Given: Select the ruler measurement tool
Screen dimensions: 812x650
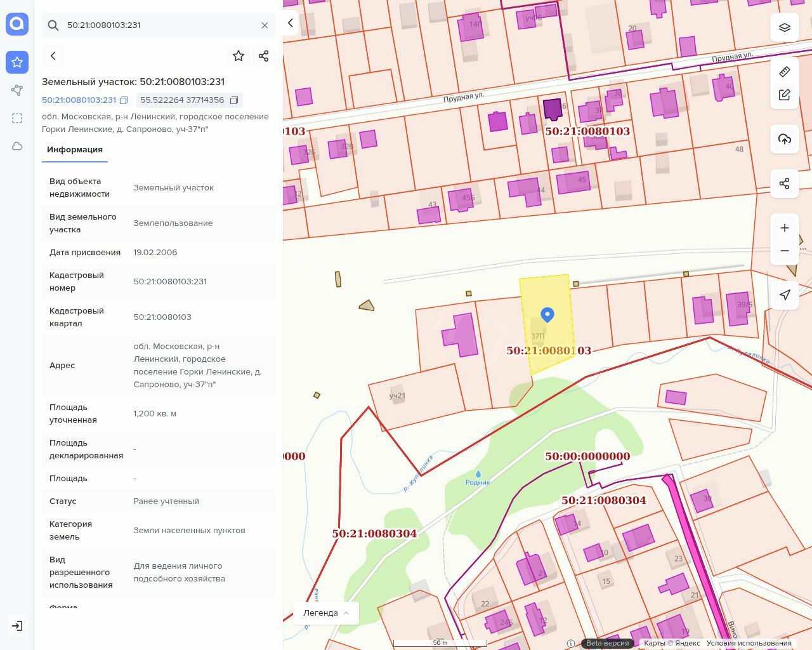Looking at the screenshot, I should click(785, 72).
